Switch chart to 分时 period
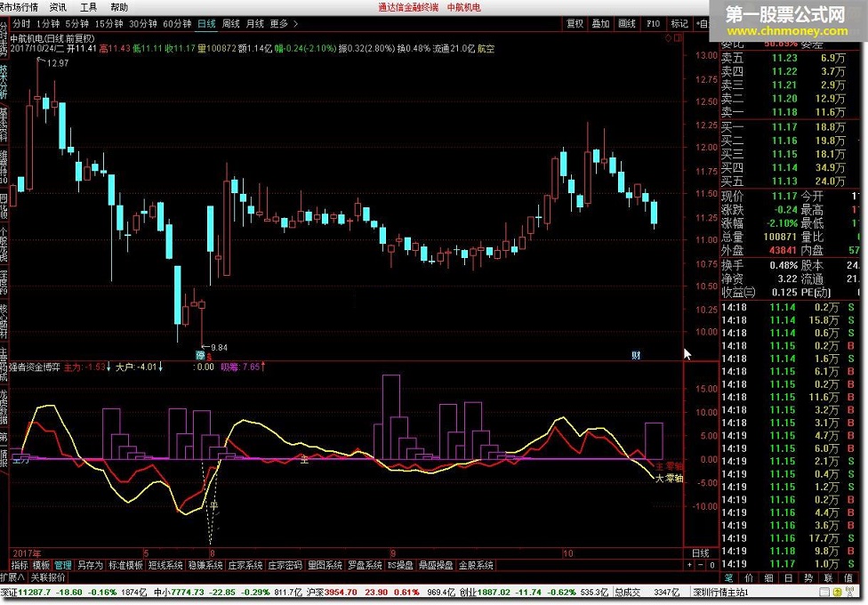This screenshot has width=868, height=605. pos(21,24)
